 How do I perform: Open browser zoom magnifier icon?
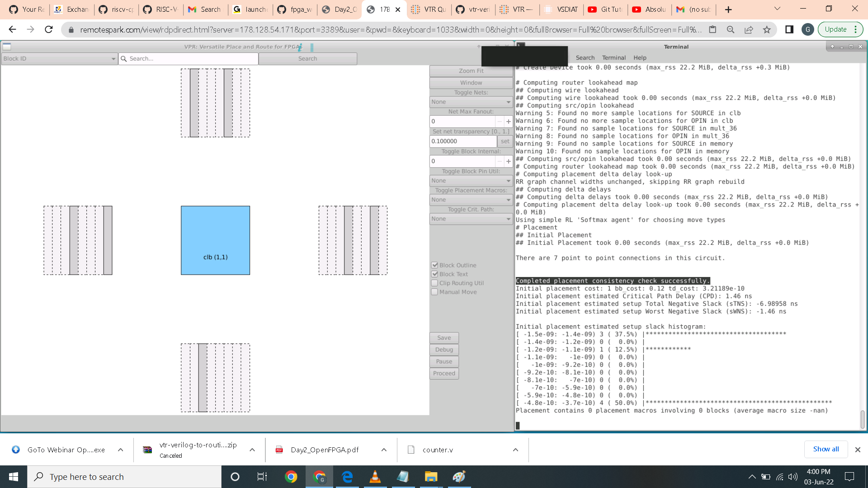click(731, 30)
